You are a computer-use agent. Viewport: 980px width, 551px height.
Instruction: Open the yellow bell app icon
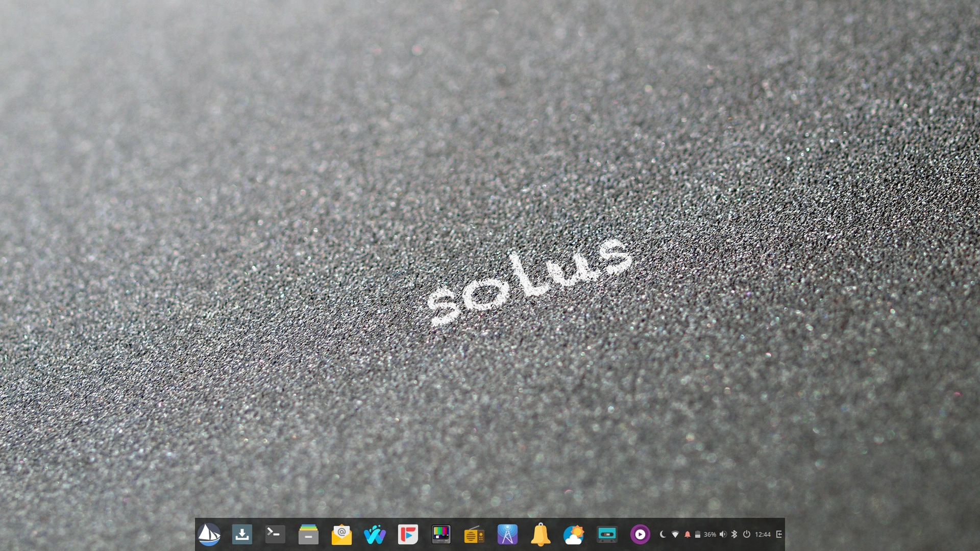(x=541, y=534)
